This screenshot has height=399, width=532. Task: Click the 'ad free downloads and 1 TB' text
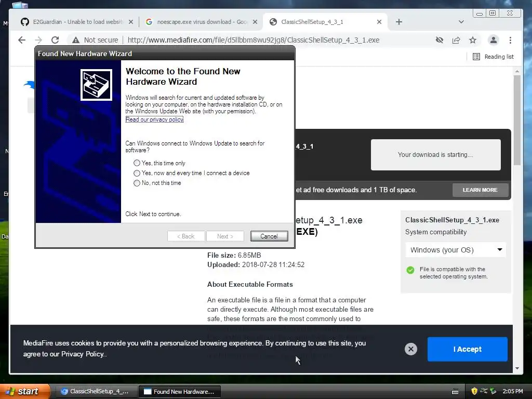[356, 190]
